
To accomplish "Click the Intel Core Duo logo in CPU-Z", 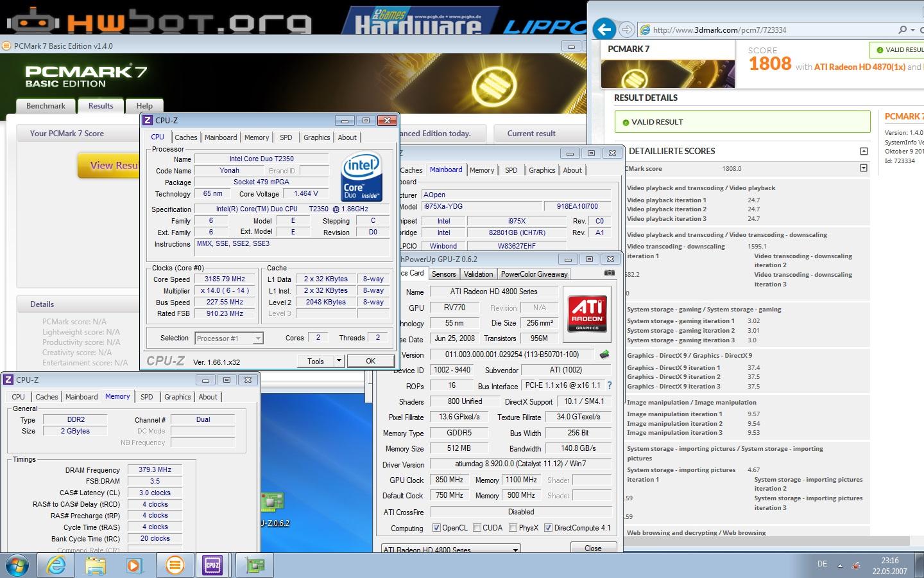I will (x=363, y=176).
